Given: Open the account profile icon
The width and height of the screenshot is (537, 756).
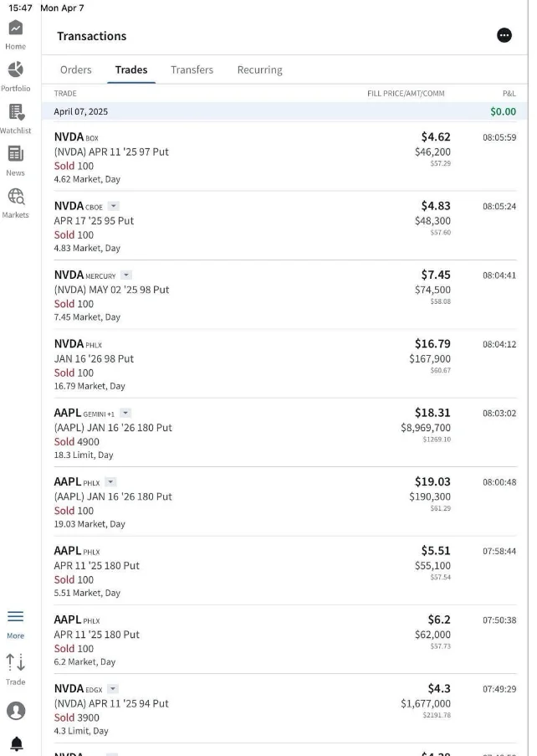Looking at the screenshot, I should [16, 711].
